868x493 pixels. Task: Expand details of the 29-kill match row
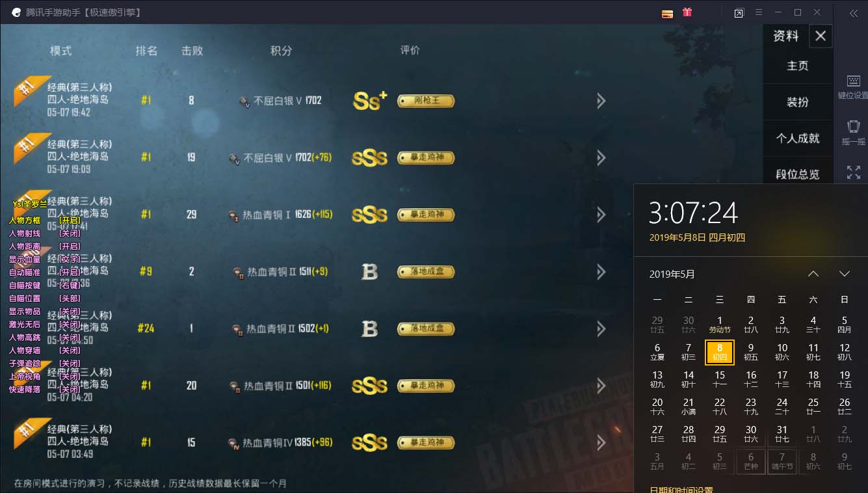click(x=601, y=215)
